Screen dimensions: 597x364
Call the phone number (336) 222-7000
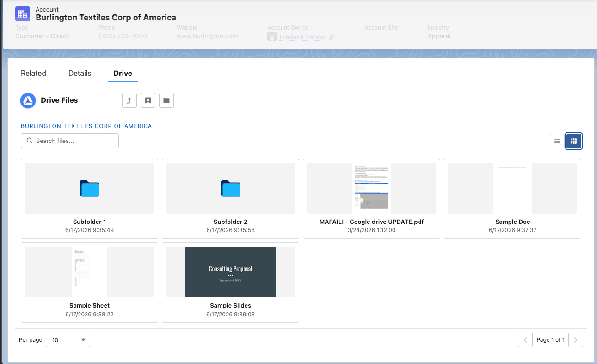click(x=123, y=36)
